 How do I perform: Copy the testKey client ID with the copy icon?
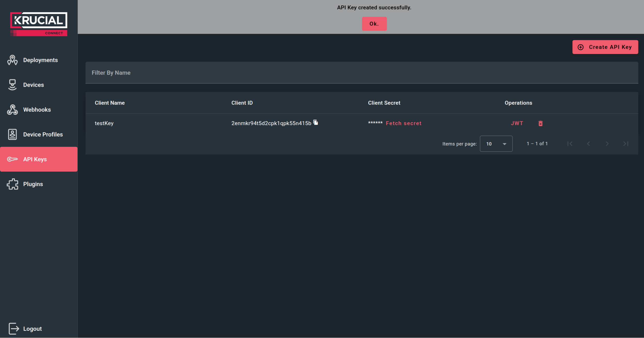click(x=316, y=123)
